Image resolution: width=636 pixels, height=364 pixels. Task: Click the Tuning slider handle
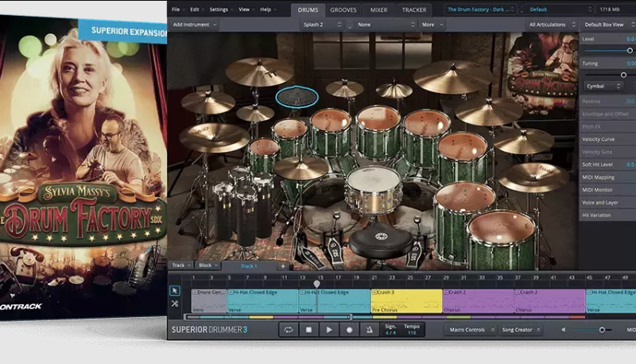(x=623, y=75)
